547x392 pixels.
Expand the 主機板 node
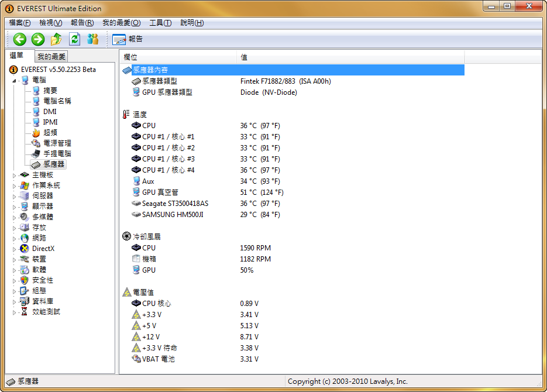[14, 176]
